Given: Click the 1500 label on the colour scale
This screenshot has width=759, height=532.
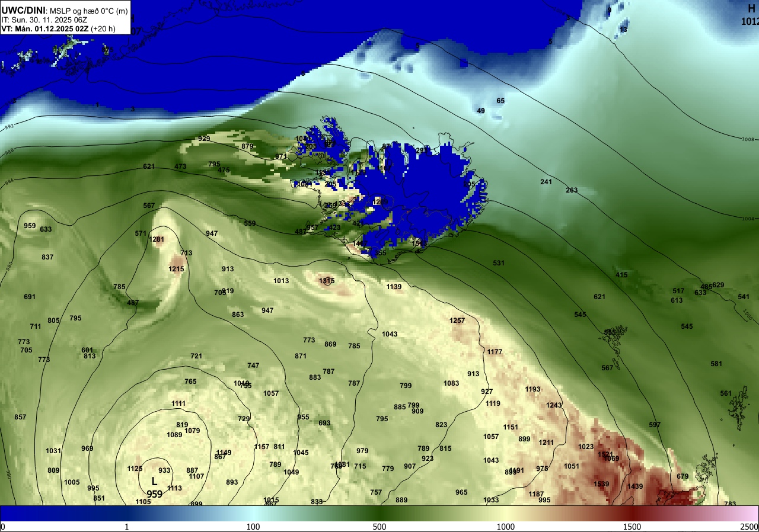Looking at the screenshot, I should pos(632,527).
